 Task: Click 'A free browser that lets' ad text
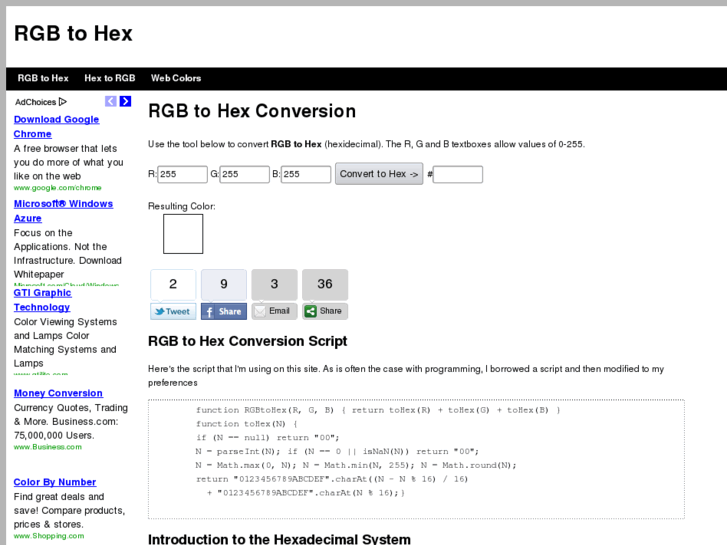pyautogui.click(x=65, y=149)
